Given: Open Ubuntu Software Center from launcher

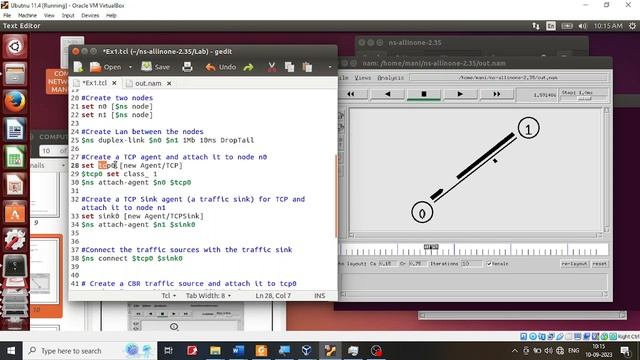Looking at the screenshot, I should 15,213.
